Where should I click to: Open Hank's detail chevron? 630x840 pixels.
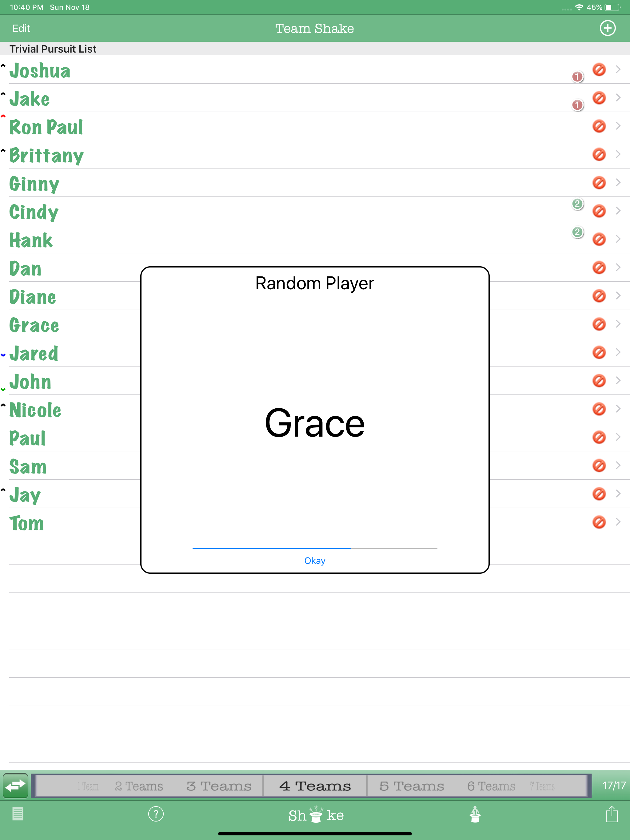click(x=618, y=239)
